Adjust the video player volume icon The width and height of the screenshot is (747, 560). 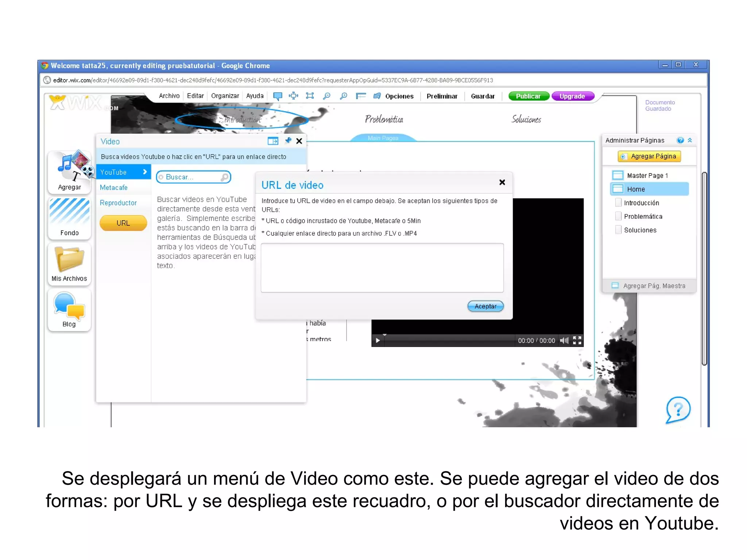click(565, 341)
